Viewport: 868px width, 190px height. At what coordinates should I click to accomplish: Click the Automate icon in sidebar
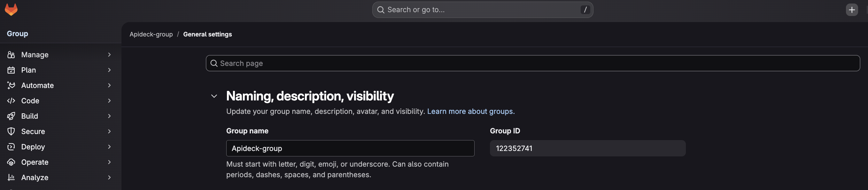pos(11,85)
